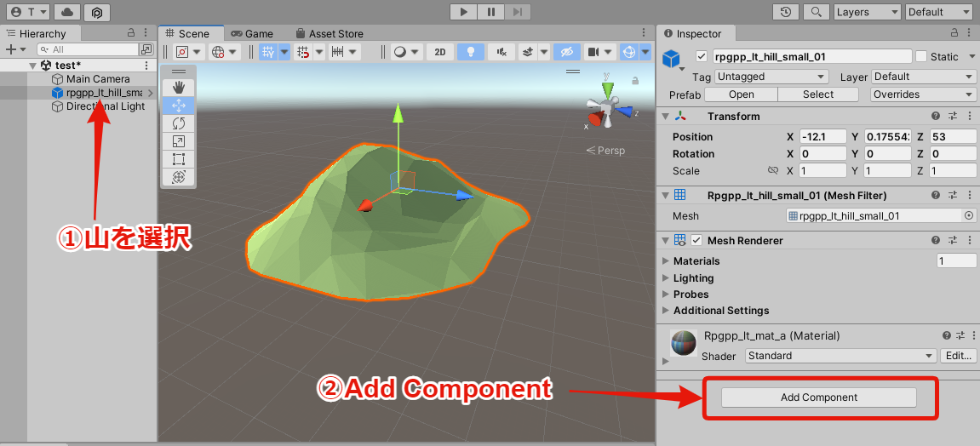This screenshot has width=980, height=446.
Task: Toggle scene effects icon
Action: coord(528,53)
